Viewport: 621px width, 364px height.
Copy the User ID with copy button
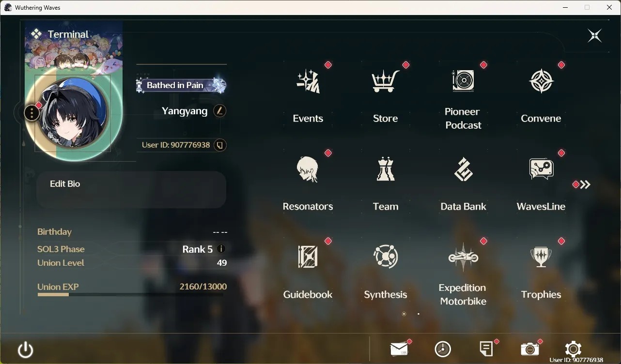(220, 145)
